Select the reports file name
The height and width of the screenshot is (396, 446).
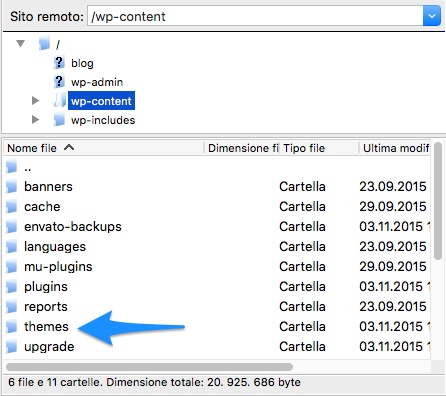point(46,307)
